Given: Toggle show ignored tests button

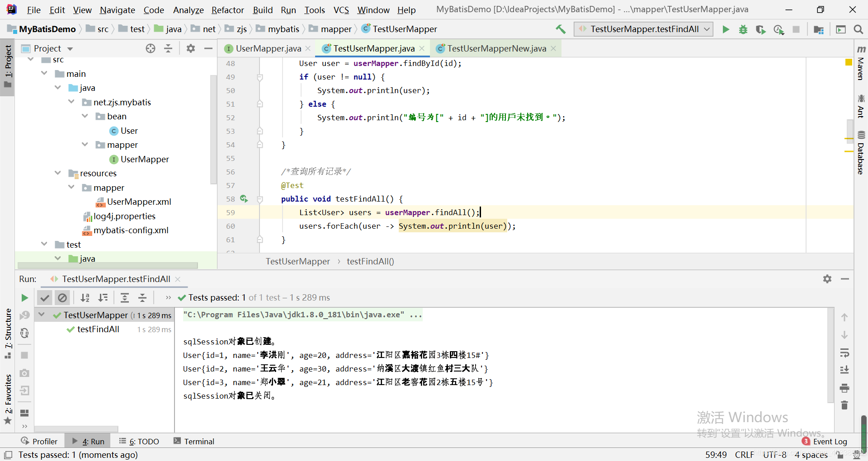Looking at the screenshot, I should pyautogui.click(x=62, y=297).
